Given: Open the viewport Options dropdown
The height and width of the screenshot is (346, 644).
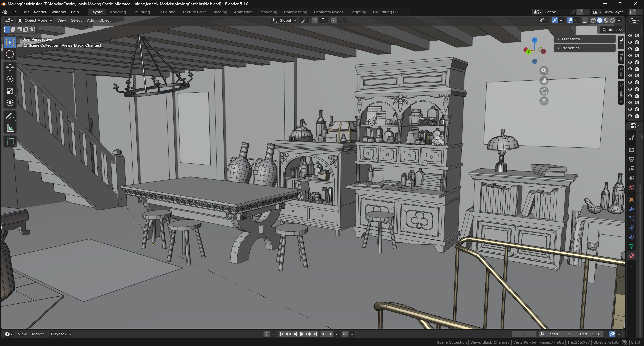Looking at the screenshot, I should click(x=612, y=30).
